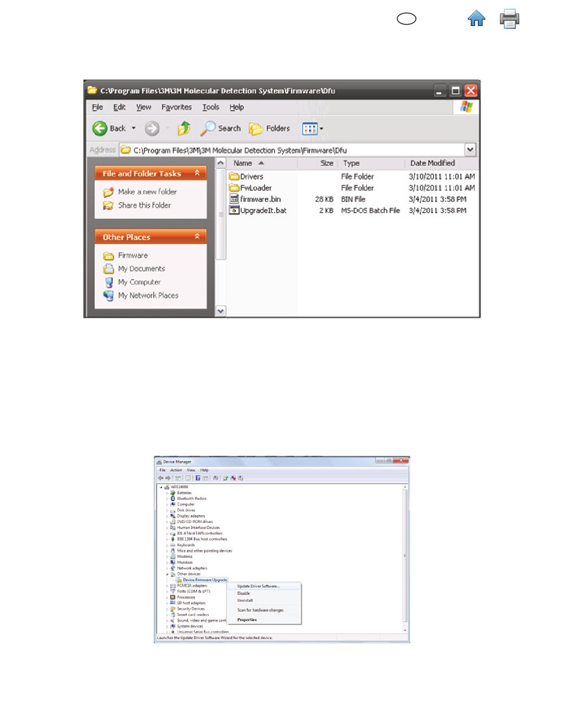Go up one folder level in Explorer
Viewport: 563px width, 728px height.
(x=184, y=128)
